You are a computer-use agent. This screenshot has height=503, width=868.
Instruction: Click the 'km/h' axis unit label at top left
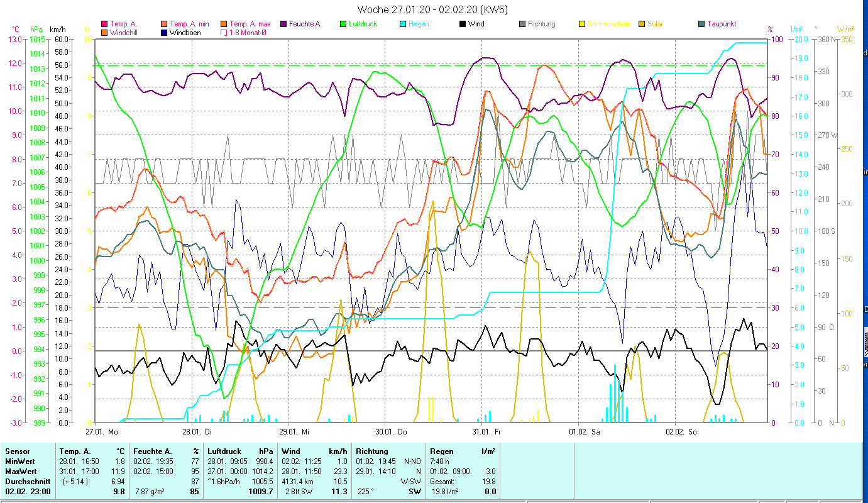58,29
